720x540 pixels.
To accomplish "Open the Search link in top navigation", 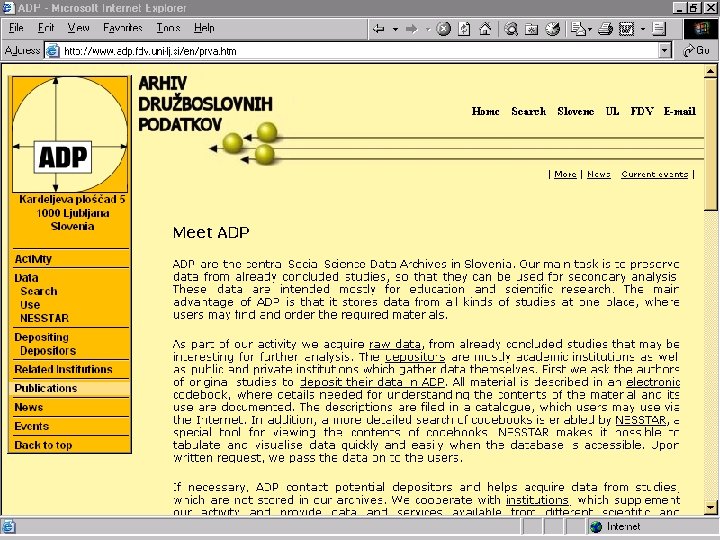I will 529,111.
